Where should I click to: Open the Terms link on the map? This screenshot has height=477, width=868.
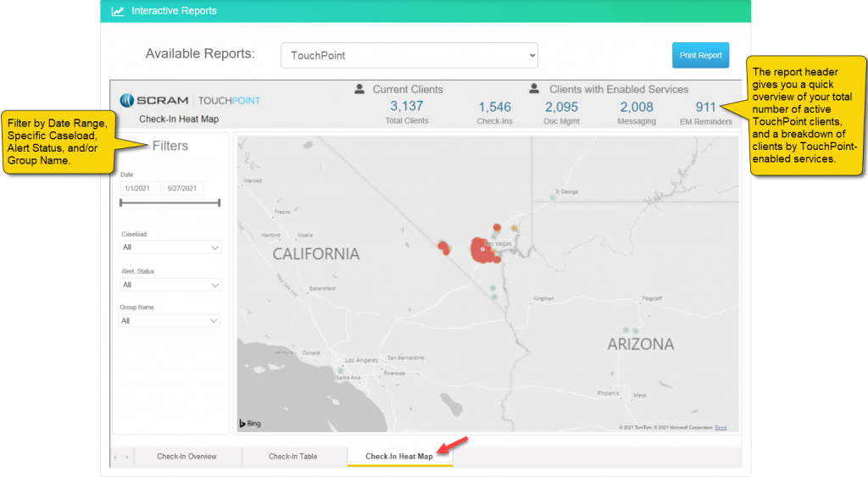(x=721, y=428)
